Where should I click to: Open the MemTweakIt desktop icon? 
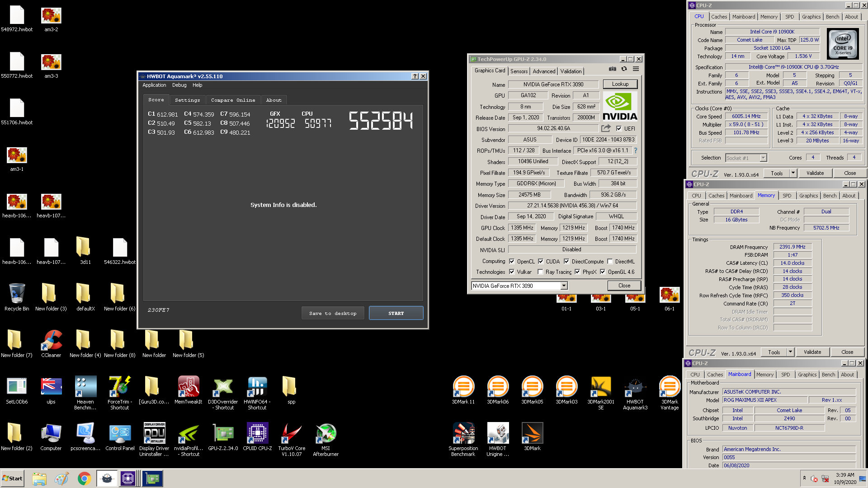[x=189, y=390]
